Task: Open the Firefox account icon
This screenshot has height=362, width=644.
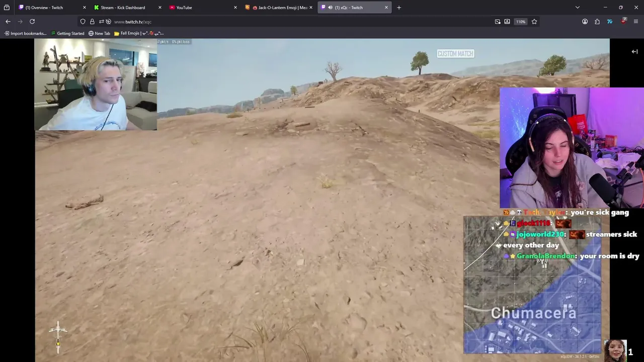Action: click(x=585, y=22)
